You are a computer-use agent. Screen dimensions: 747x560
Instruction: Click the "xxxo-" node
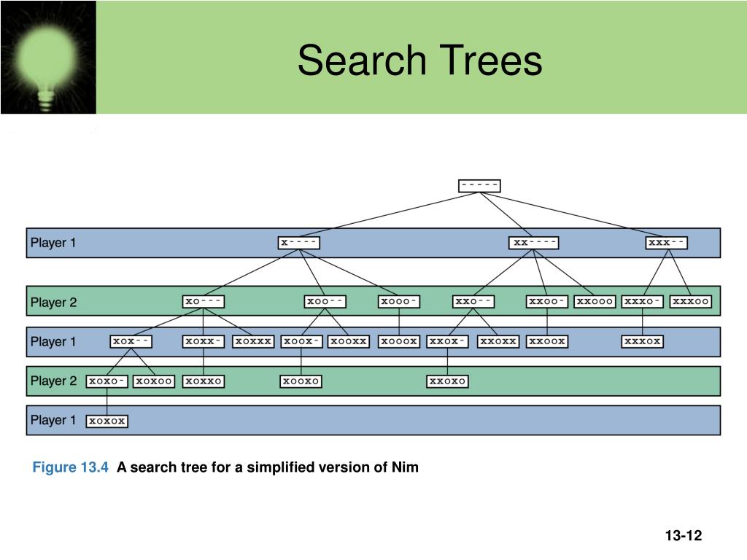click(x=642, y=302)
